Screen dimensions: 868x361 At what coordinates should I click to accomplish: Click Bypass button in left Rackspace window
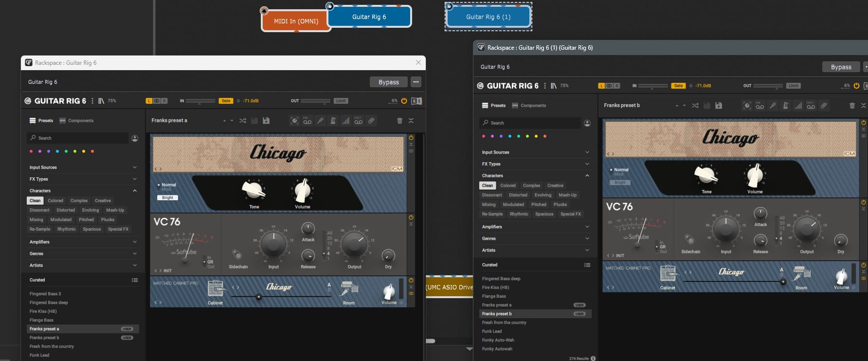tap(389, 82)
